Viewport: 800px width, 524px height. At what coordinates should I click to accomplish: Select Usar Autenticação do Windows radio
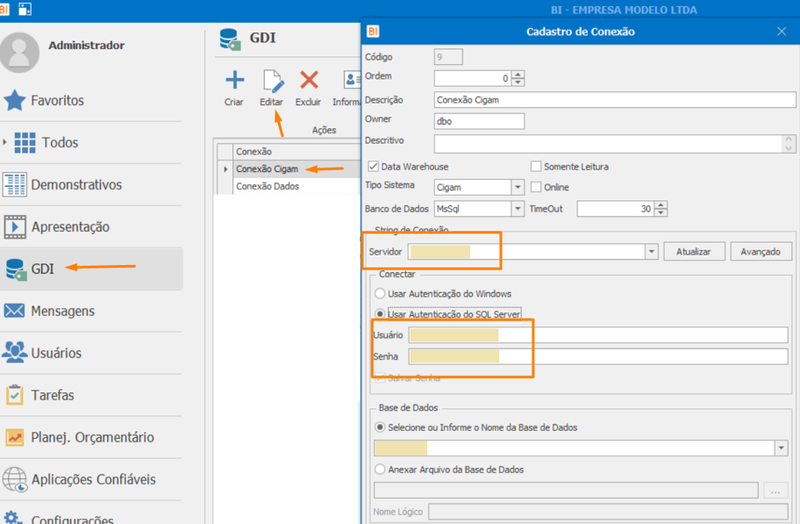(380, 293)
